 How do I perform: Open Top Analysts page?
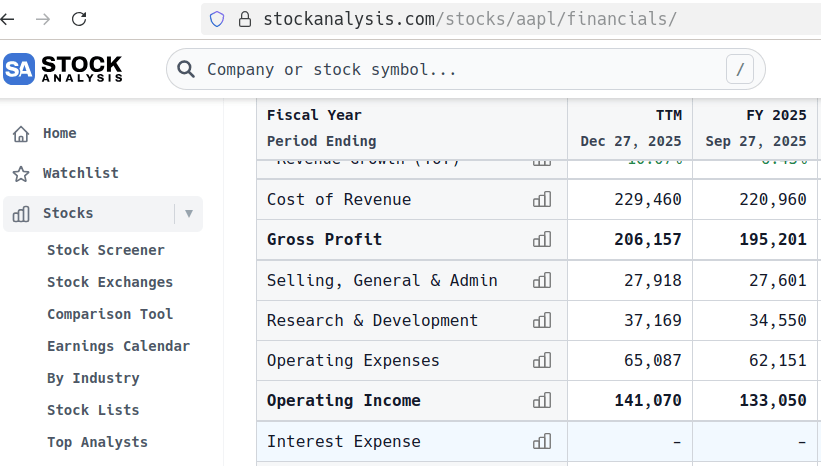coord(97,442)
